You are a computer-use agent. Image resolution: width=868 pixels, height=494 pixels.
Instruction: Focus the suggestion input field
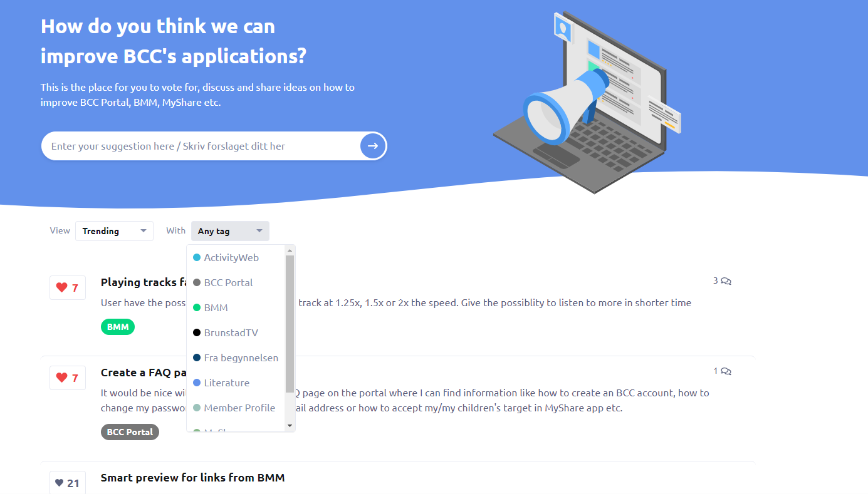201,146
